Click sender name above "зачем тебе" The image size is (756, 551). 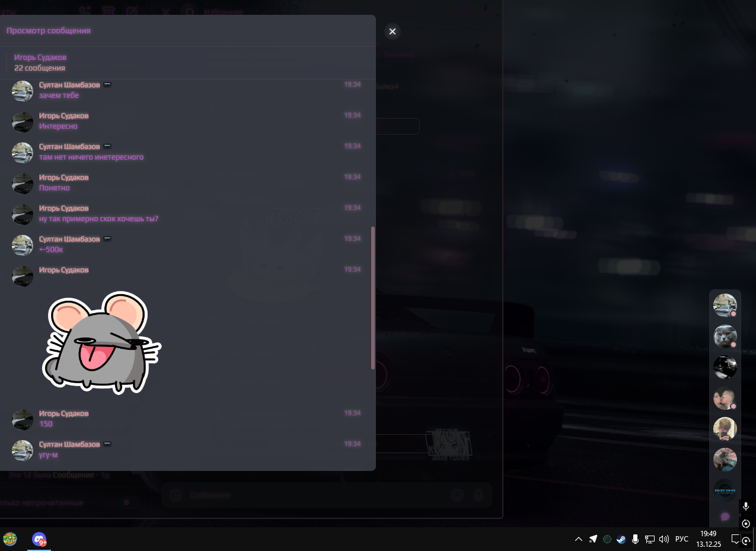coord(69,85)
